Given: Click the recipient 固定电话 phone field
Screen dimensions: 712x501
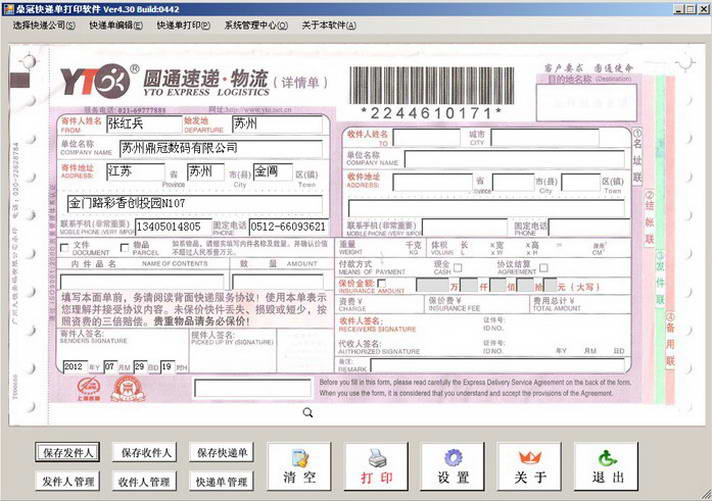Looking at the screenshot, I should 589,227.
